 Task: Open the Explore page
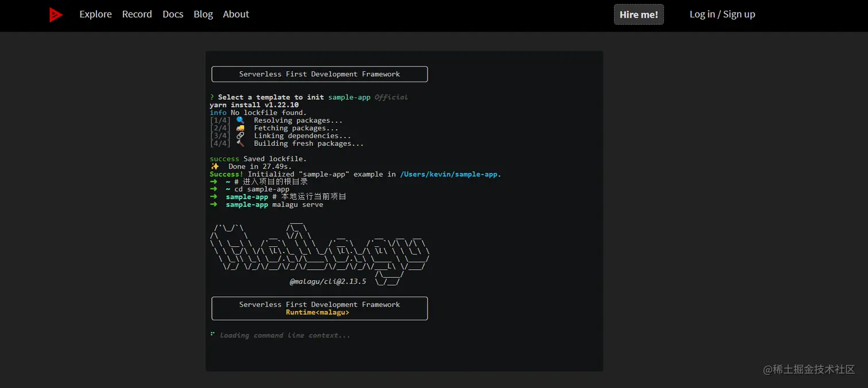95,14
